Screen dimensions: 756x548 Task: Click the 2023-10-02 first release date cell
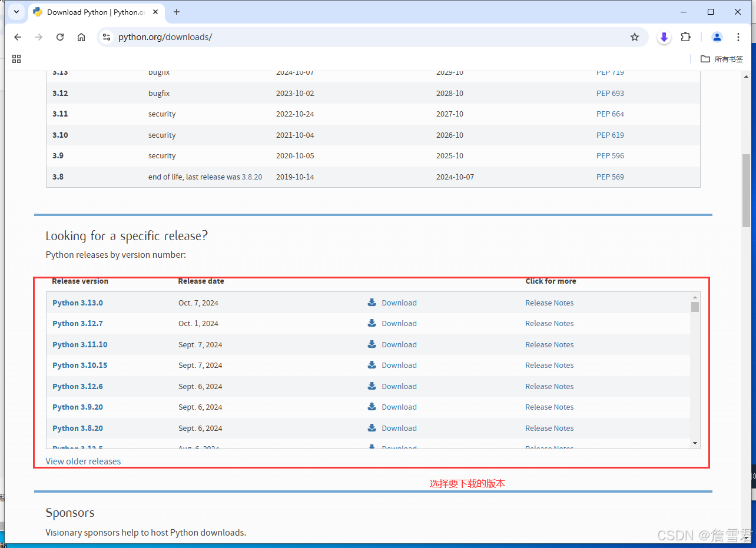295,93
